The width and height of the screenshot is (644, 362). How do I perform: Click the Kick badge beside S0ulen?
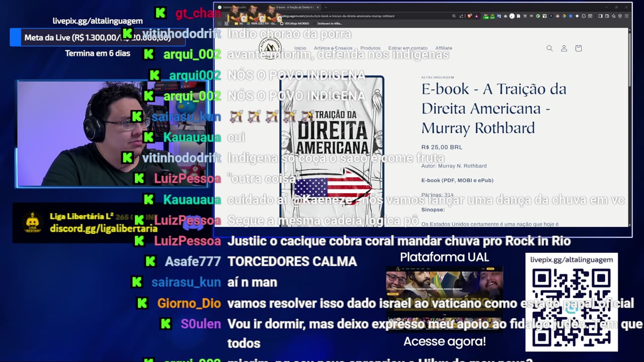click(166, 324)
